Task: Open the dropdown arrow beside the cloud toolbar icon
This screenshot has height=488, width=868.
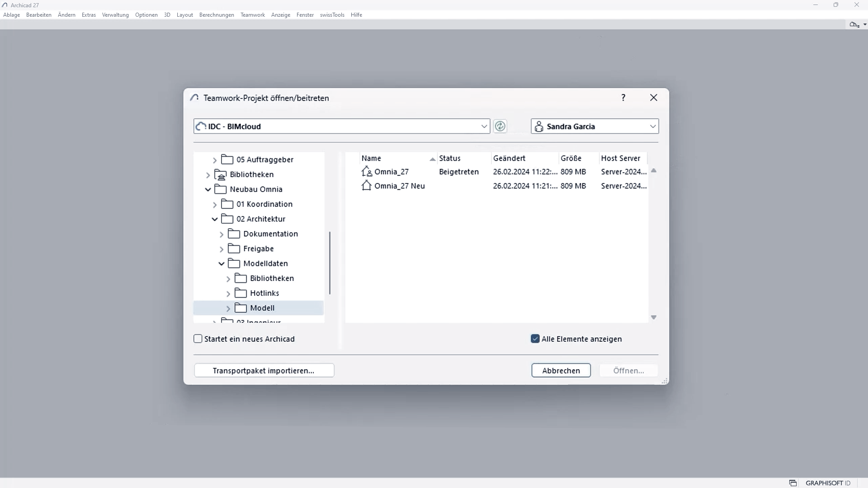Action: coord(865,24)
